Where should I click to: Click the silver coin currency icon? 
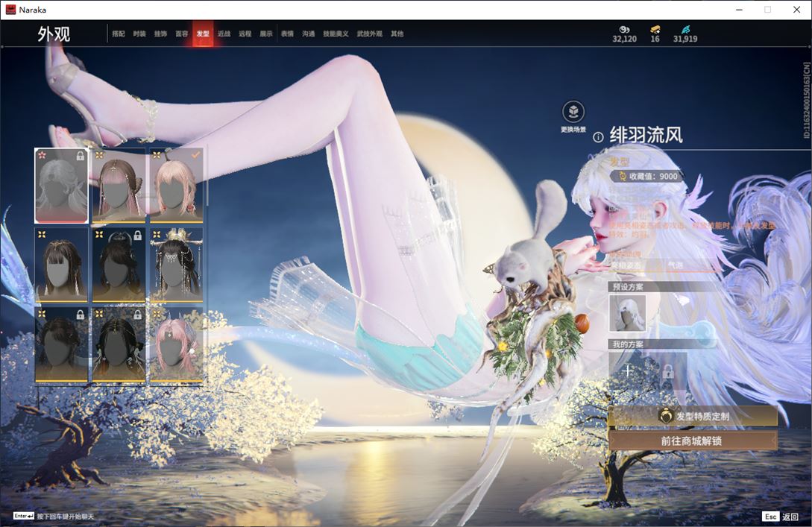click(x=625, y=30)
